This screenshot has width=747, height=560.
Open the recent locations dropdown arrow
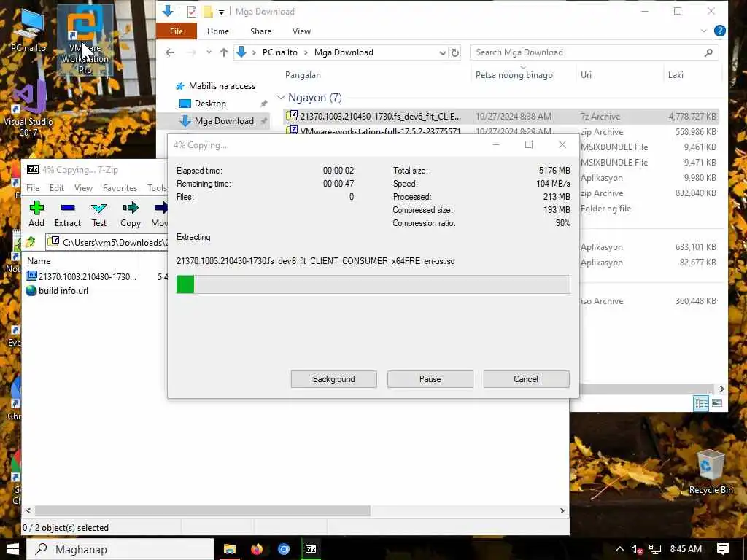(x=209, y=52)
